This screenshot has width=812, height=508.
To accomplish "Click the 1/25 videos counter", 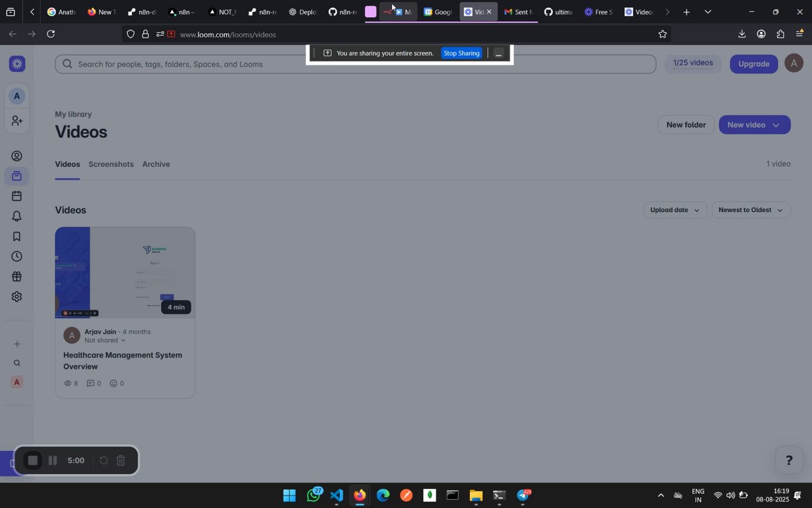I will [693, 63].
